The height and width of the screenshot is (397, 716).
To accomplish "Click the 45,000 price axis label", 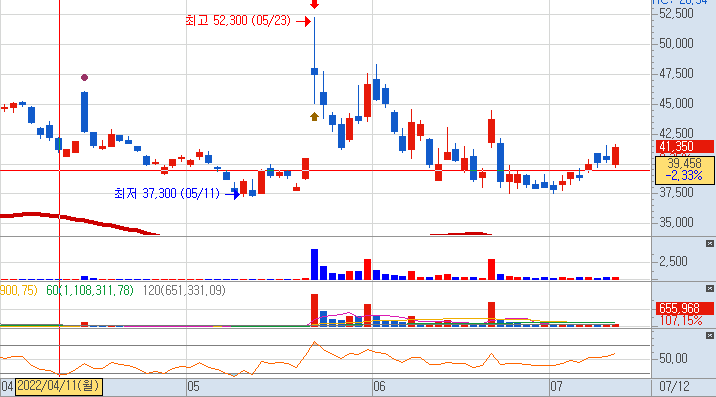I will (676, 104).
